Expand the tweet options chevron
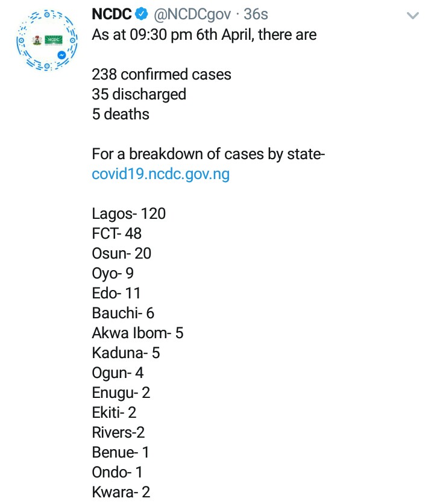The height and width of the screenshot is (504, 434). (412, 16)
